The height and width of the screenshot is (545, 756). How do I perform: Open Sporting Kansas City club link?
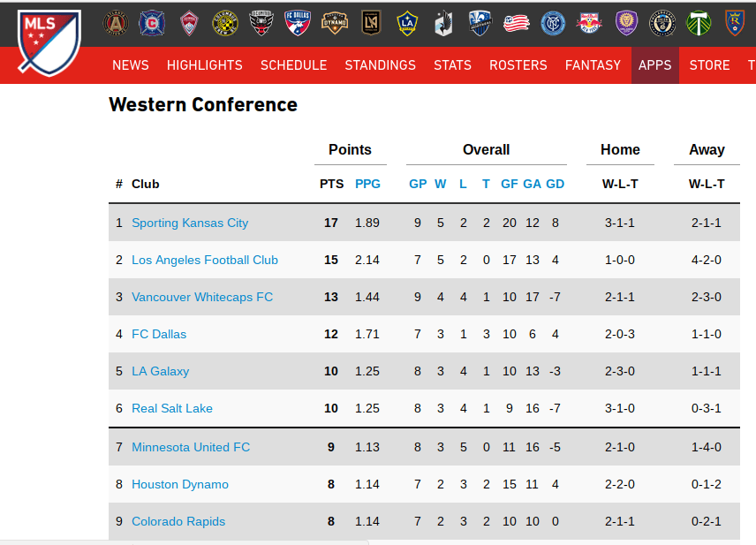(x=190, y=223)
